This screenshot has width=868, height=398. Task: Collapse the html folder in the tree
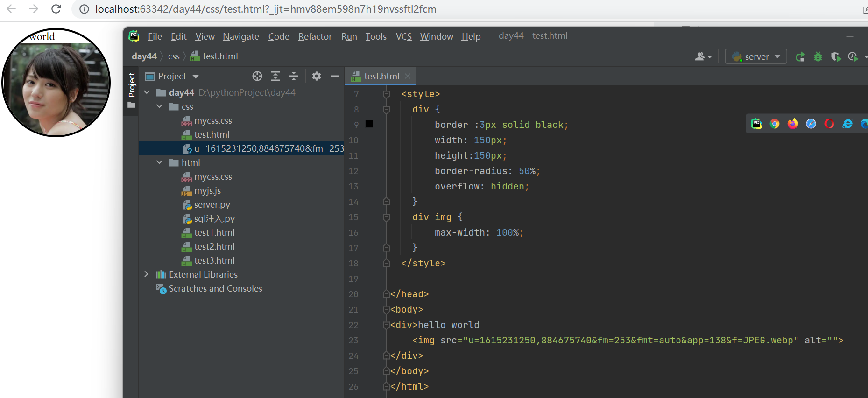coord(160,162)
